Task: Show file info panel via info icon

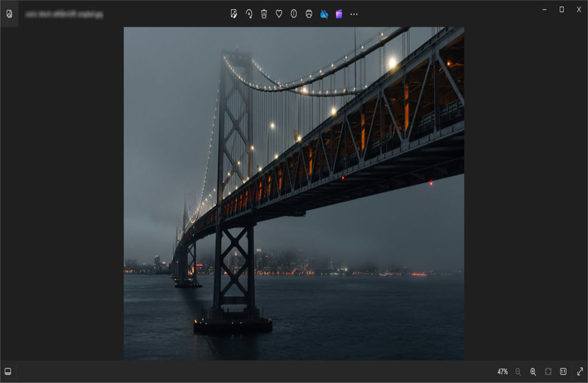Action: click(293, 14)
